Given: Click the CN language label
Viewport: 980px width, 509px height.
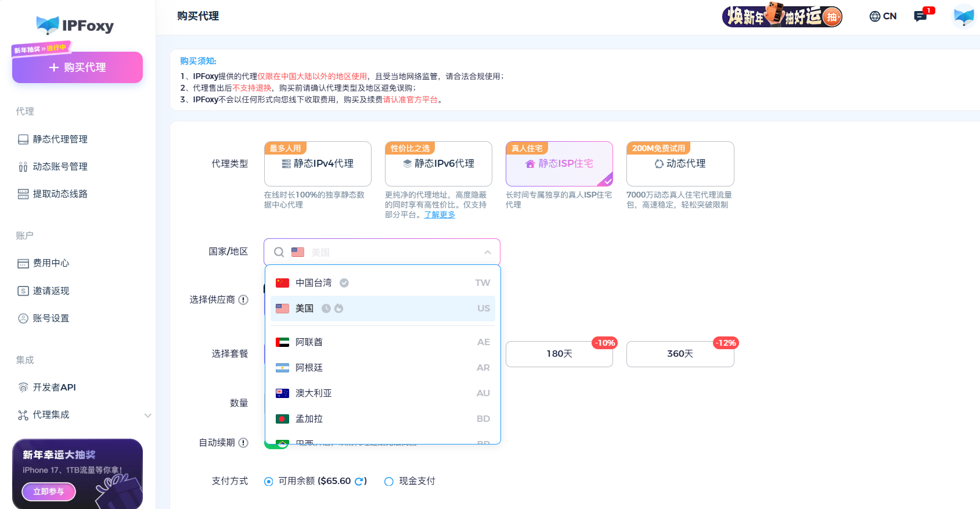Looking at the screenshot, I should click(x=889, y=16).
